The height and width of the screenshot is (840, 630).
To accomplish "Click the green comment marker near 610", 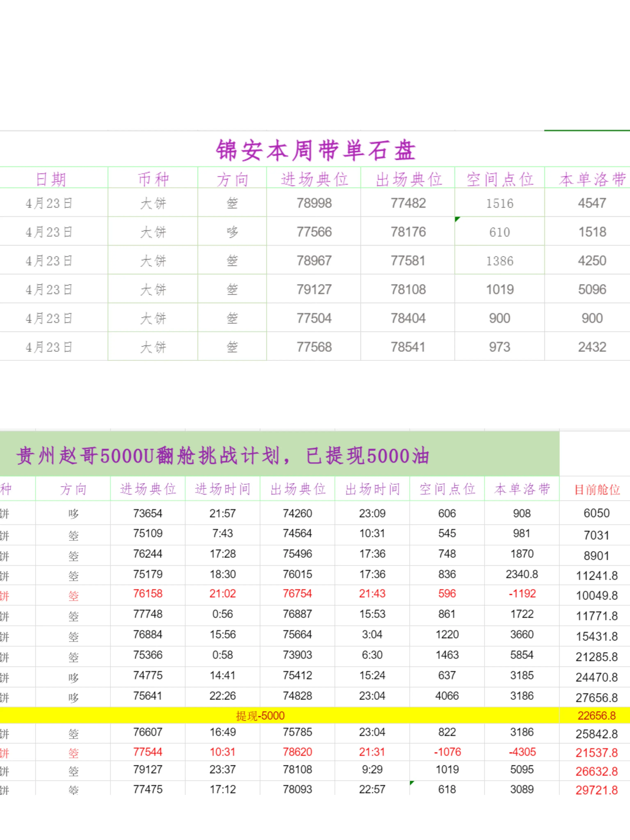I will coord(457,219).
